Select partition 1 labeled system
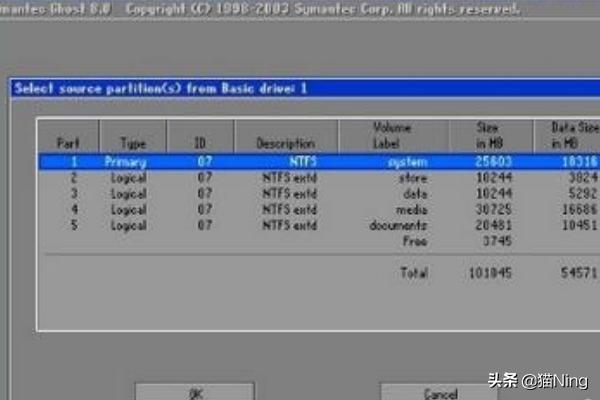 [300, 161]
